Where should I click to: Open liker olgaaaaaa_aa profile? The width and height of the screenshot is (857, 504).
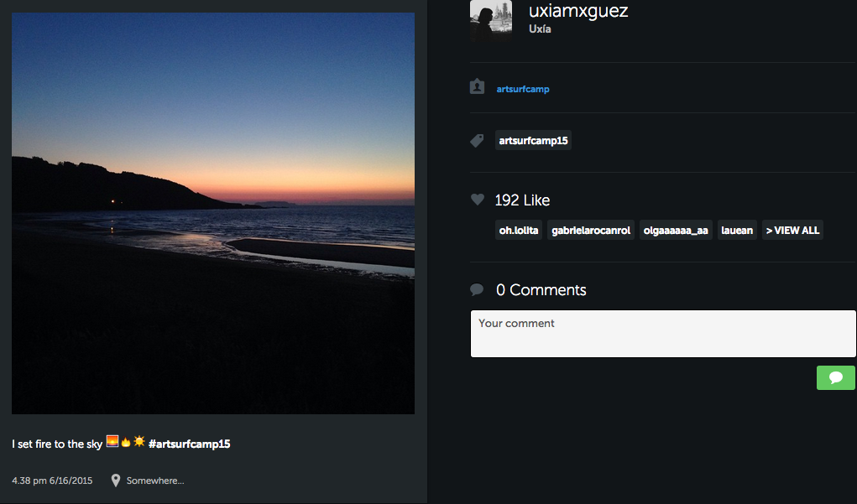(x=676, y=230)
